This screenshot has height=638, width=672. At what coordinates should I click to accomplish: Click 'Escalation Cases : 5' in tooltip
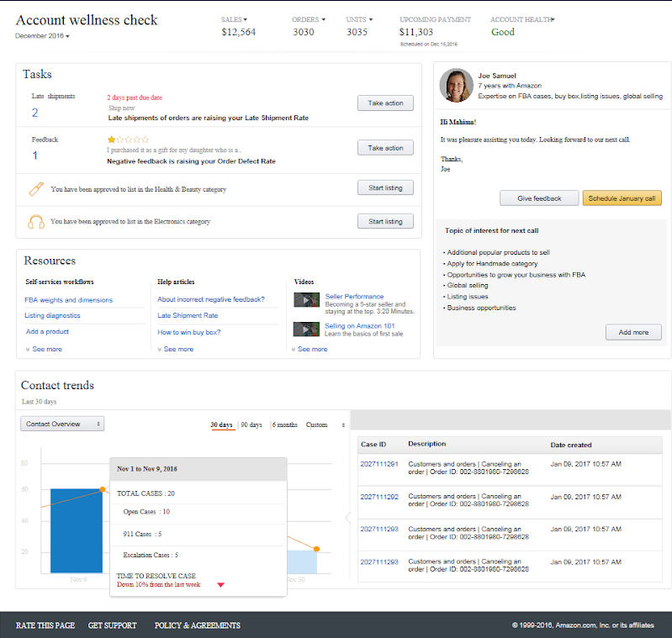pos(151,555)
